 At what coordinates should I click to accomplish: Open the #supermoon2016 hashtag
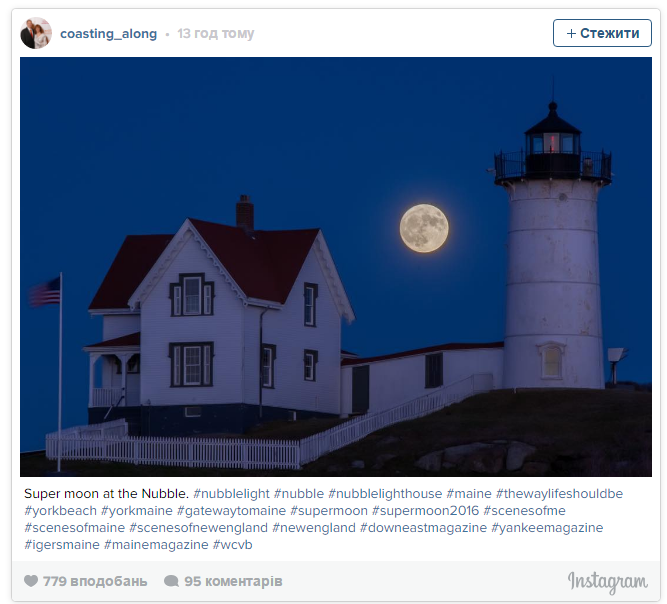pyautogui.click(x=425, y=511)
